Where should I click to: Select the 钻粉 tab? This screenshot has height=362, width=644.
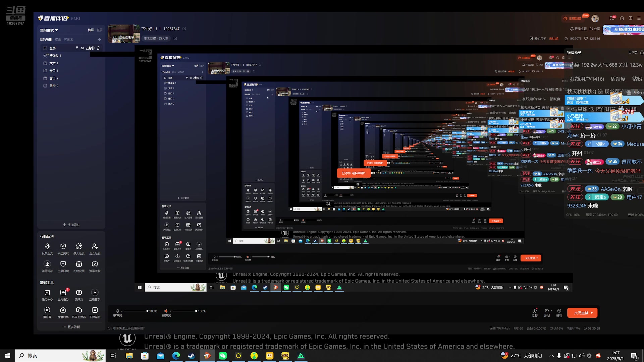tap(637, 79)
